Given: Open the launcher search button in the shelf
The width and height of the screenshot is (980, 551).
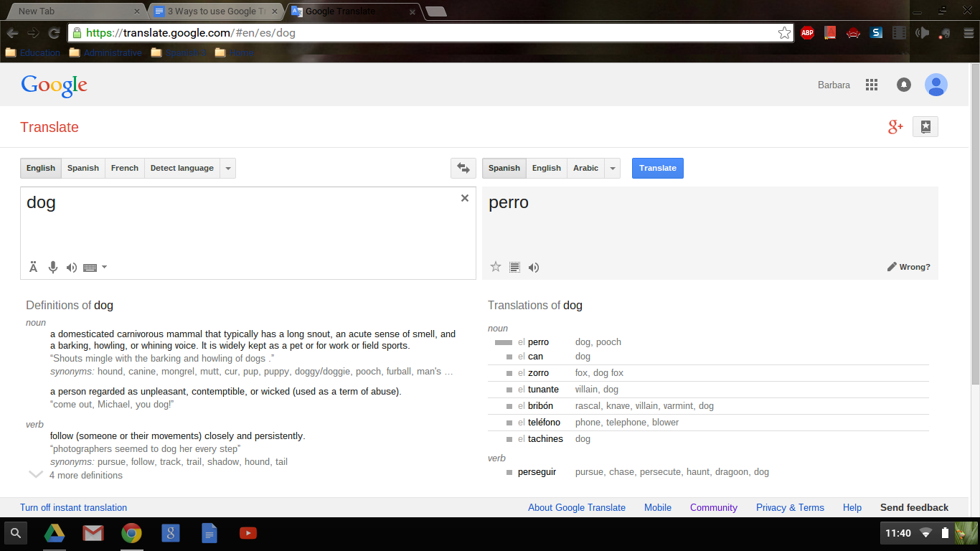Looking at the screenshot, I should coord(16,533).
